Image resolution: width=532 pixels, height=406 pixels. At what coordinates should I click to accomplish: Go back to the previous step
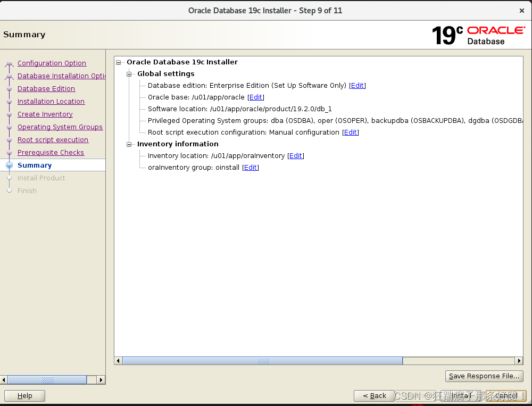(374, 395)
